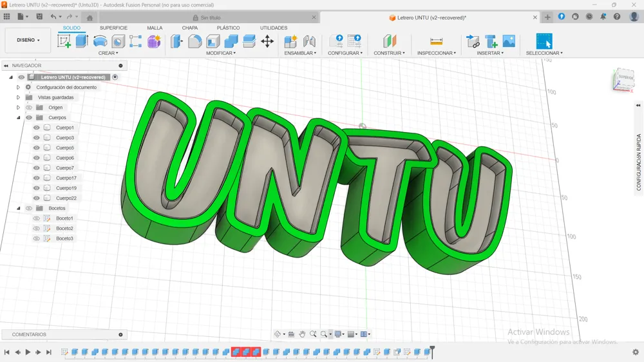Image resolution: width=644 pixels, height=362 pixels.
Task: Click the Insert Mesh/SVG icon
Action: [x=491, y=41]
